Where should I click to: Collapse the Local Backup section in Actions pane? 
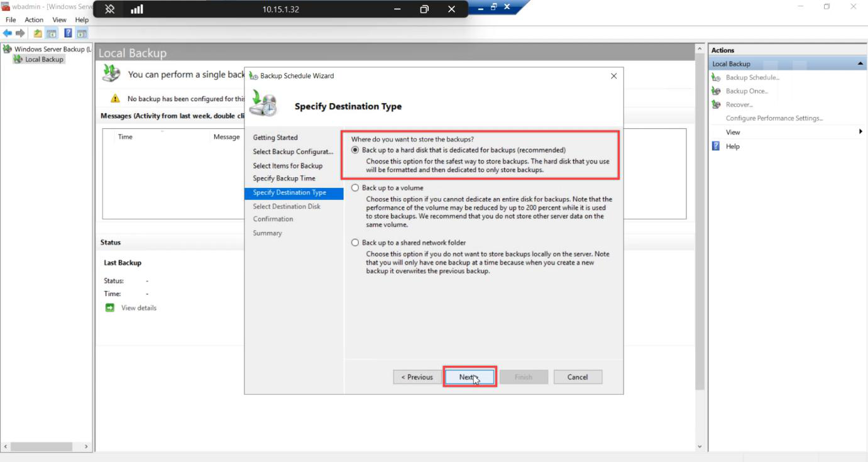(x=860, y=64)
